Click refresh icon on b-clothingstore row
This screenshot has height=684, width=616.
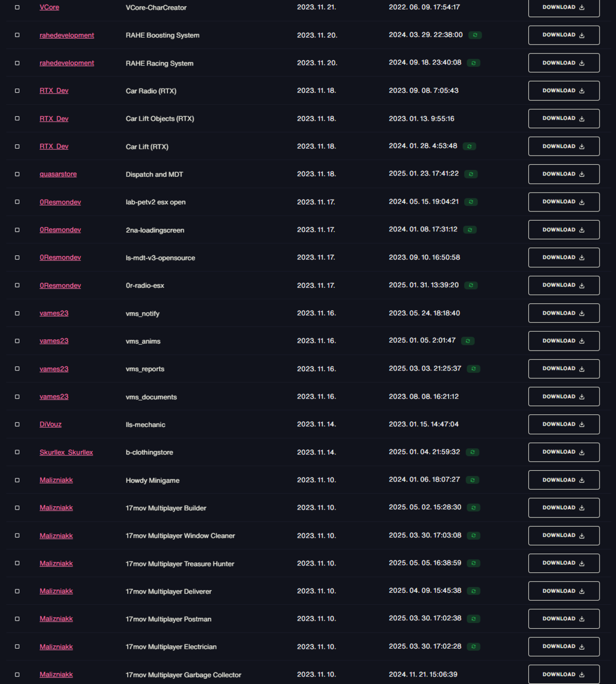pyautogui.click(x=472, y=452)
